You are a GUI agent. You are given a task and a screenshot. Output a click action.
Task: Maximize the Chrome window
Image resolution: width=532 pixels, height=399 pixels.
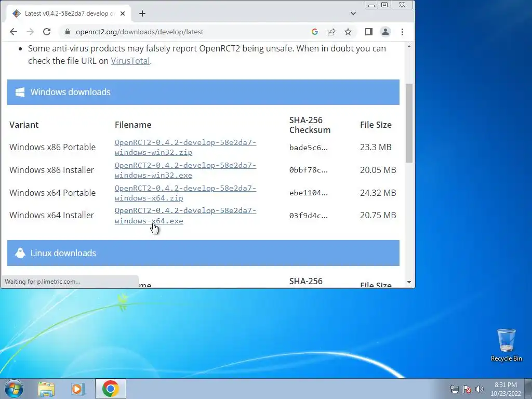(x=384, y=5)
